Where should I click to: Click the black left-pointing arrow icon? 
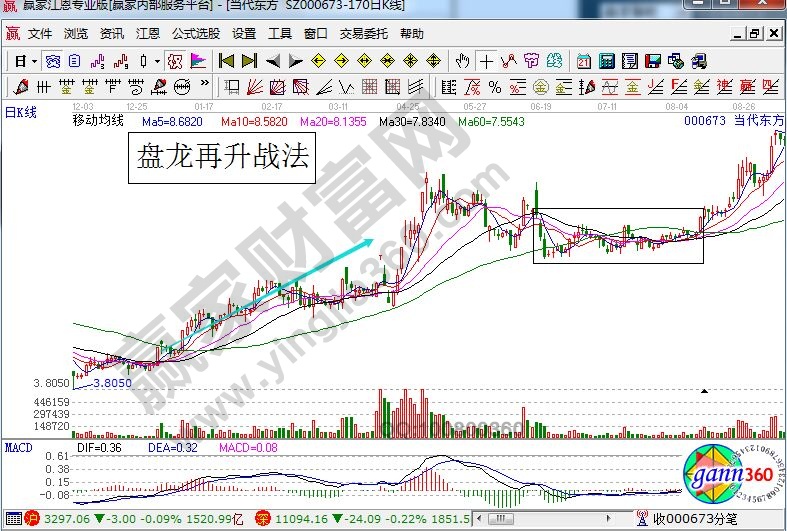click(272, 60)
